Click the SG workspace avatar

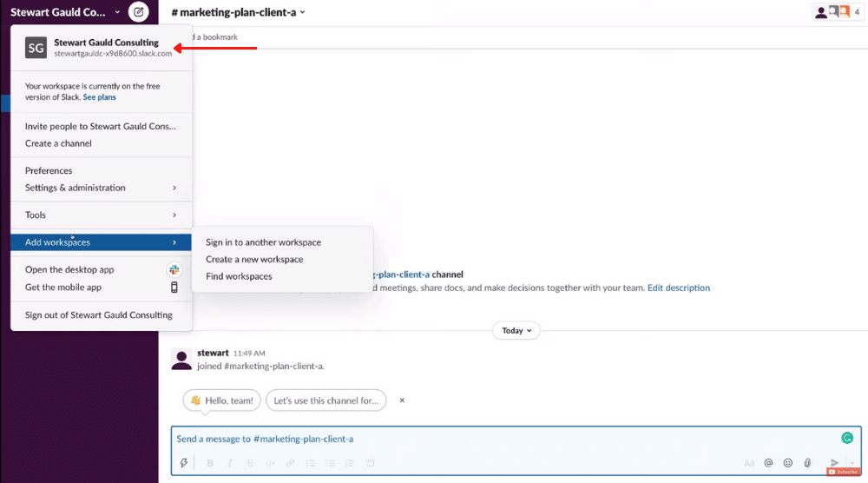(x=36, y=48)
